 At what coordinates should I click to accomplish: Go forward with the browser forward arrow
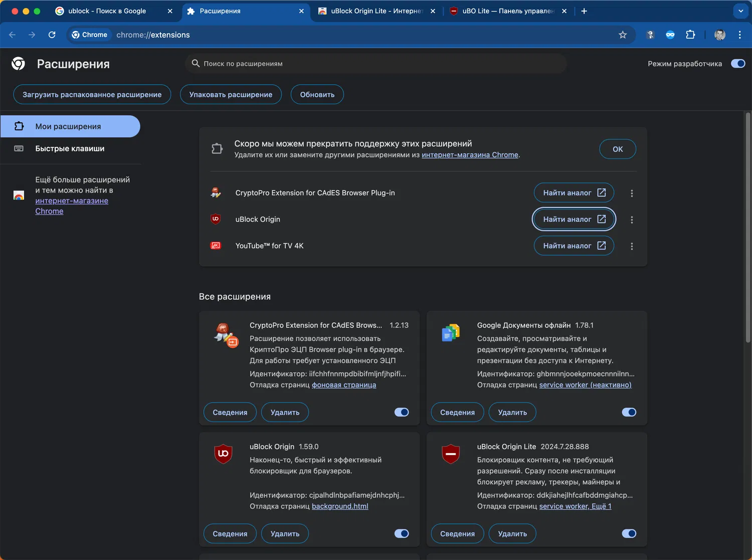(x=32, y=35)
